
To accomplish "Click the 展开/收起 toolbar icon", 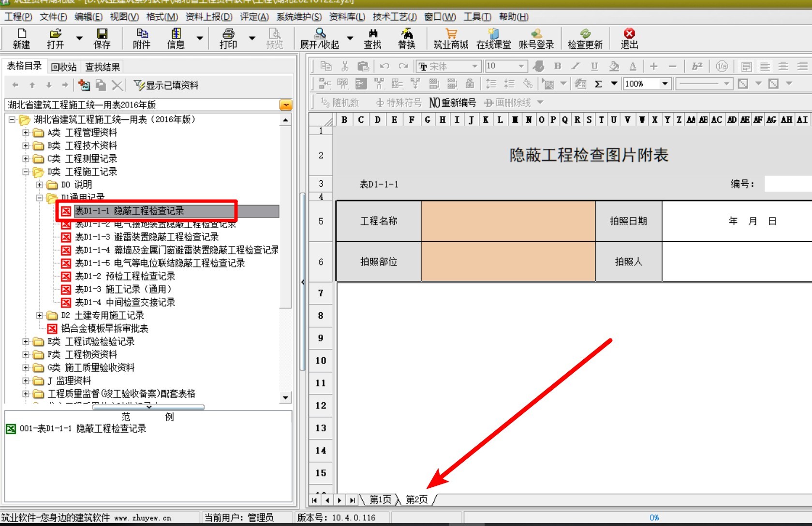I will [x=320, y=39].
